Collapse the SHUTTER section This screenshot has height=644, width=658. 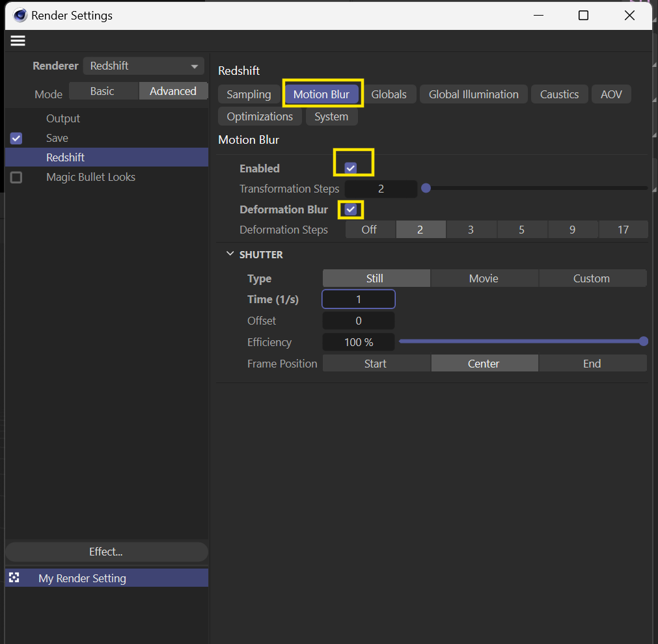click(230, 254)
